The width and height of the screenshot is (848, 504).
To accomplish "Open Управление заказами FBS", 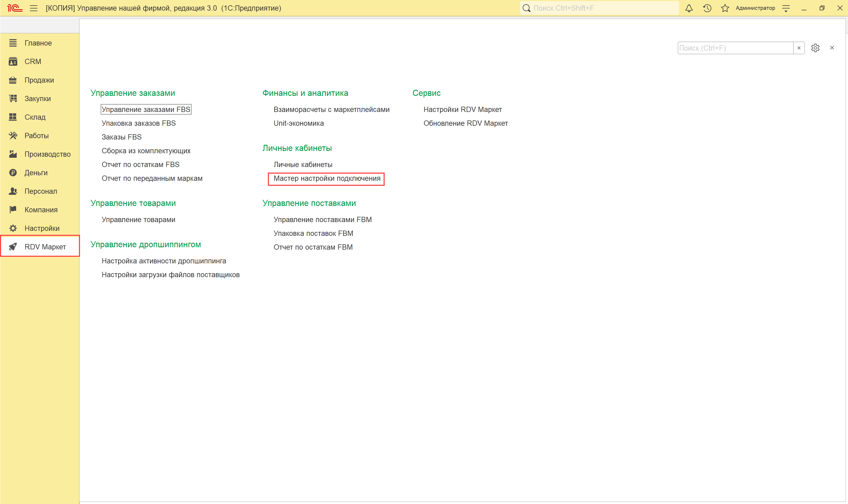I will click(146, 109).
